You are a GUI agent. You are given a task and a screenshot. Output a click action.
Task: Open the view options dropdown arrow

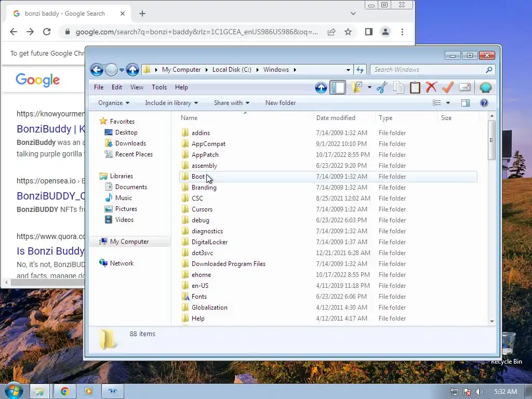click(x=448, y=103)
